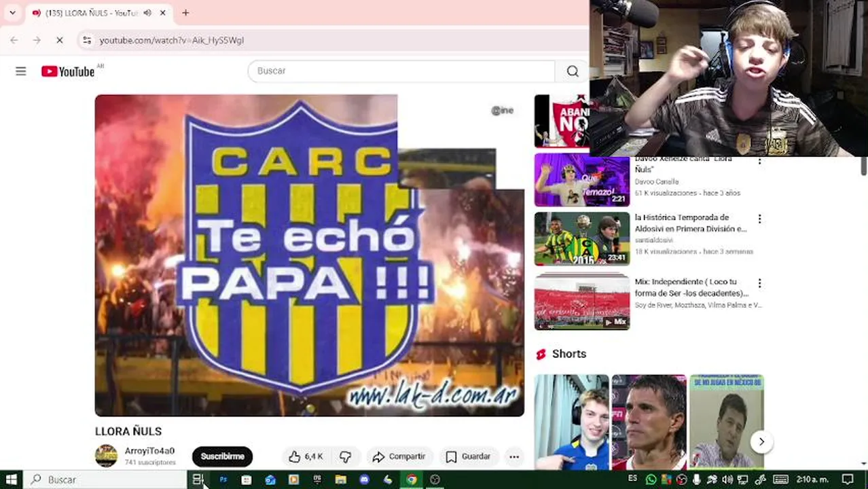Open File Explorer from the taskbar

coord(341,479)
